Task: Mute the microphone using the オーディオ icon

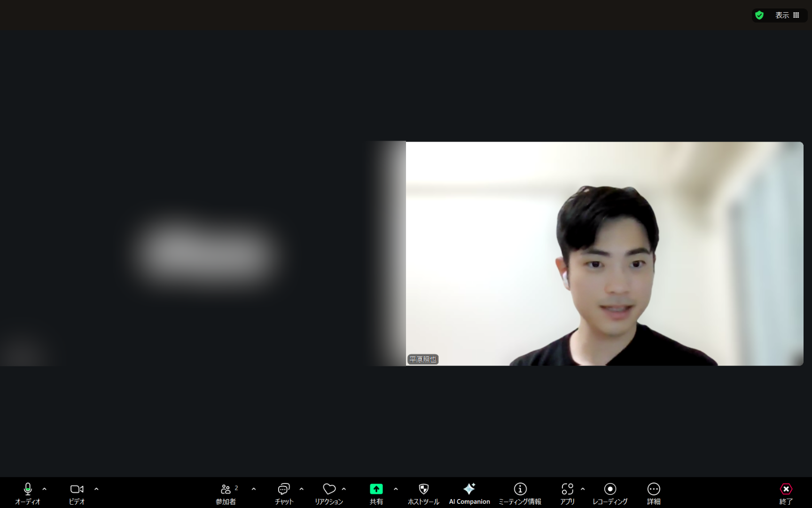Action: pyautogui.click(x=28, y=489)
